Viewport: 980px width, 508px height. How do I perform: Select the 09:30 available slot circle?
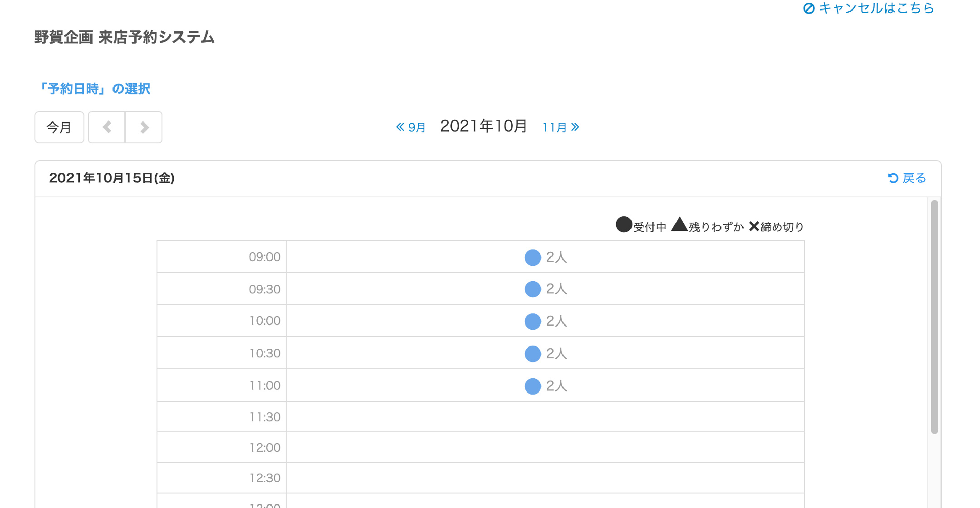[533, 289]
